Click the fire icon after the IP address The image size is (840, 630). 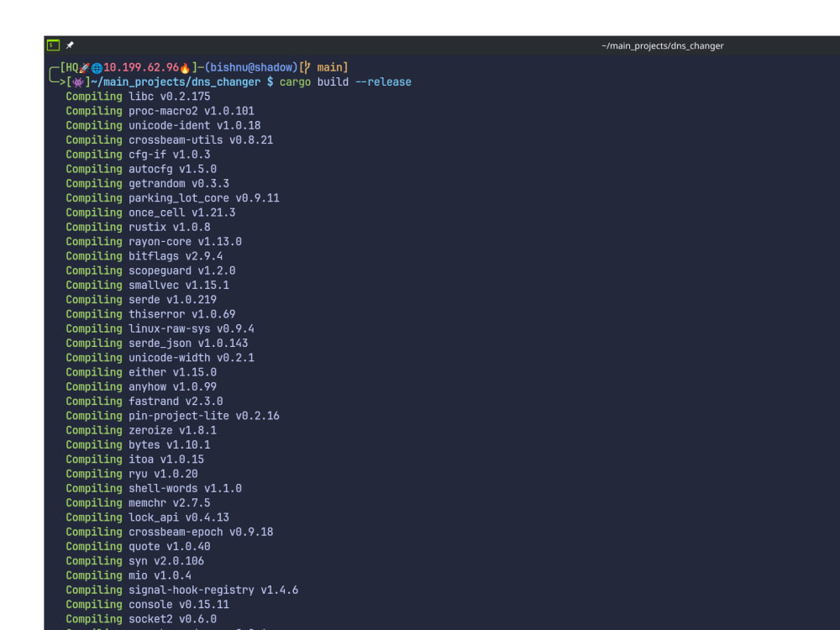185,68
